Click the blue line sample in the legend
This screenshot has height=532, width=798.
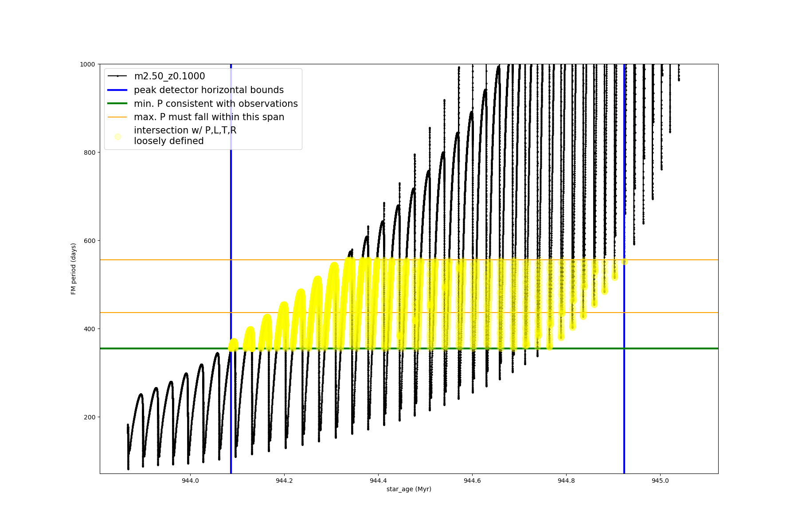click(x=117, y=90)
